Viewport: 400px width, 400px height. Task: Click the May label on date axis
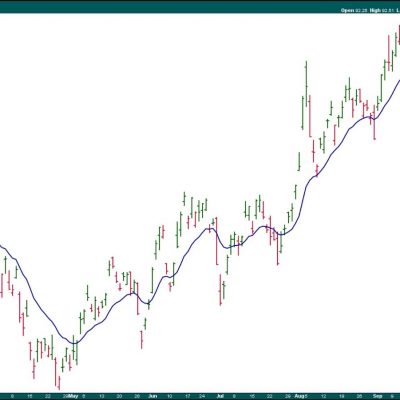[x=73, y=396]
